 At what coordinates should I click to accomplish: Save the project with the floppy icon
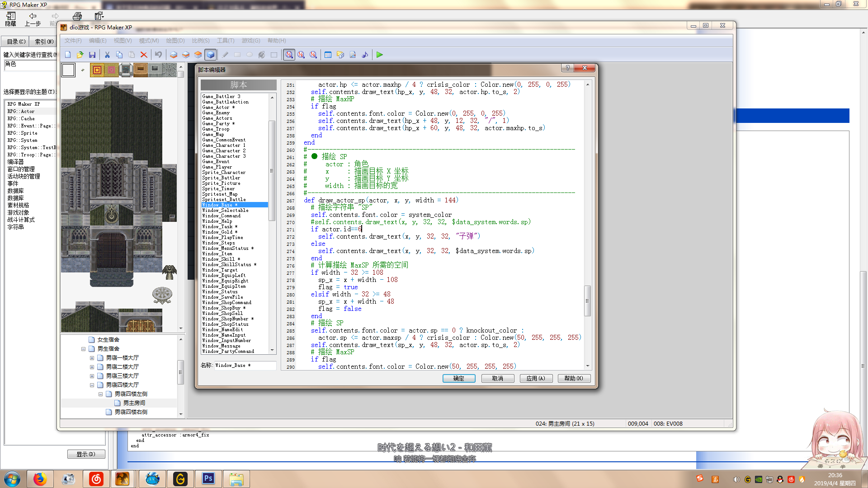click(x=92, y=55)
